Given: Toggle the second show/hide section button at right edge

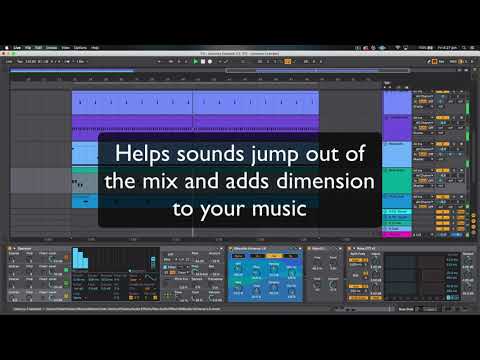Looking at the screenshot, I should 474,221.
